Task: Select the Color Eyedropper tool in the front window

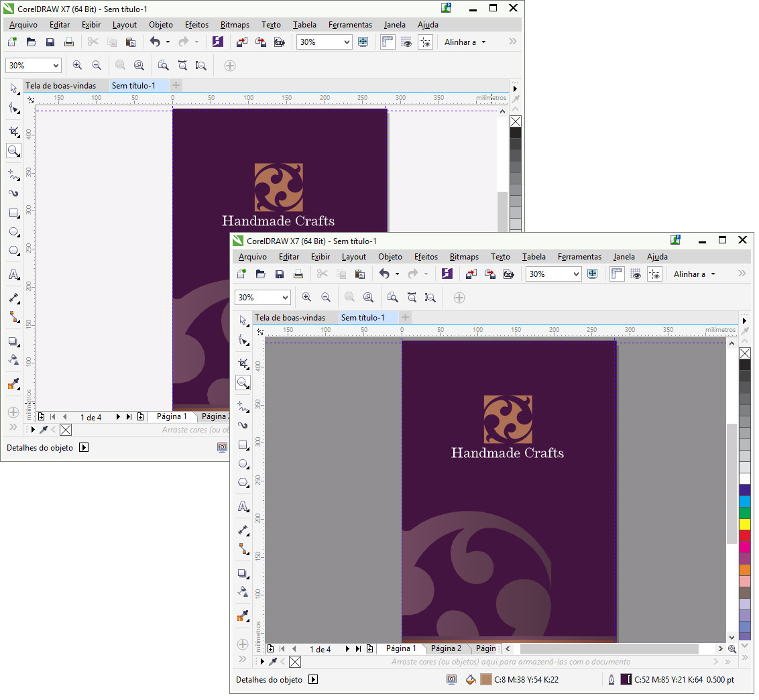Action: pos(242,616)
